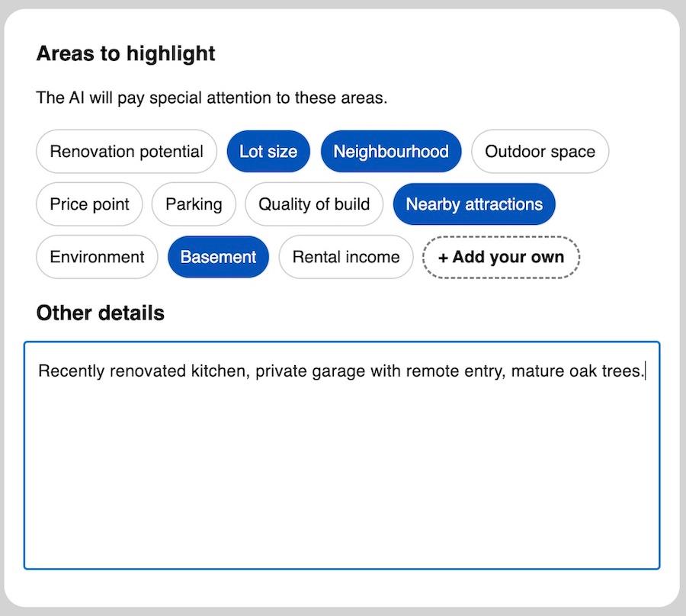Enable the Environment chip
The height and width of the screenshot is (616, 686).
click(x=97, y=257)
